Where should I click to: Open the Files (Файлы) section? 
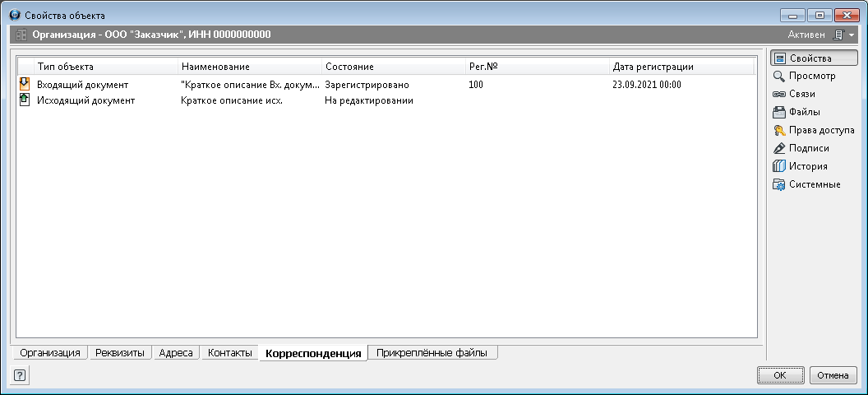tap(804, 112)
